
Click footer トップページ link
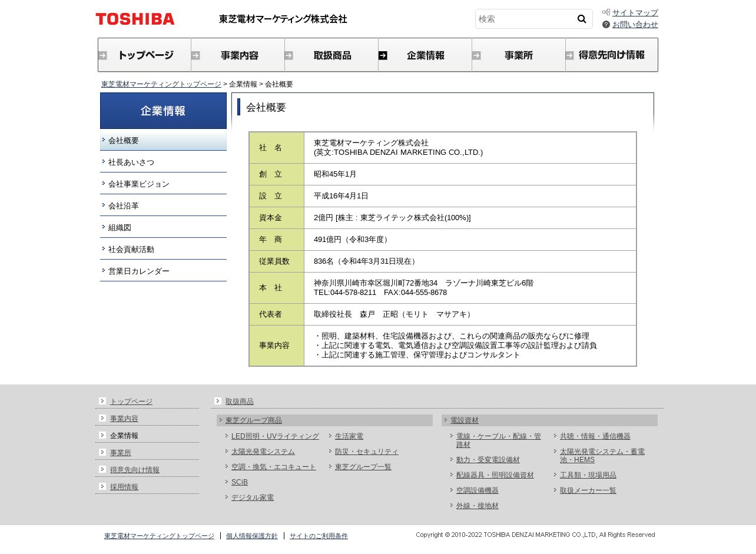pyautogui.click(x=131, y=402)
